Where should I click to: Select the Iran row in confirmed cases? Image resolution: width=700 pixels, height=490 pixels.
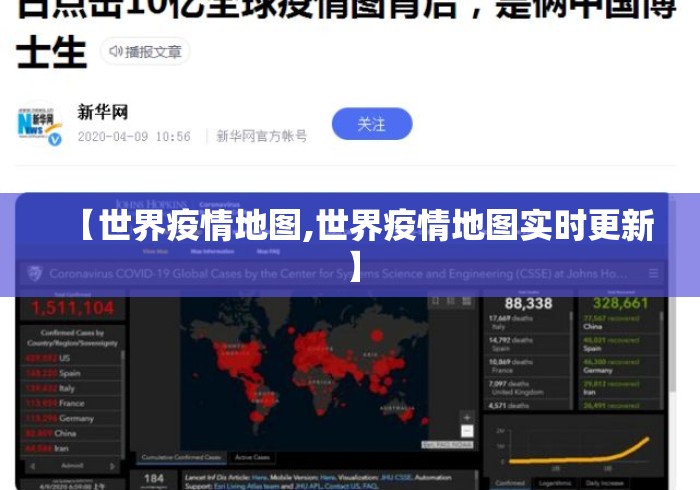click(x=71, y=448)
